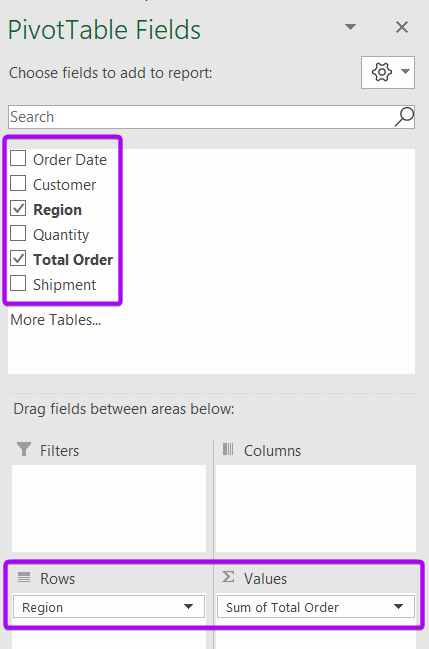Expand the Region row field dropdown

tap(188, 607)
